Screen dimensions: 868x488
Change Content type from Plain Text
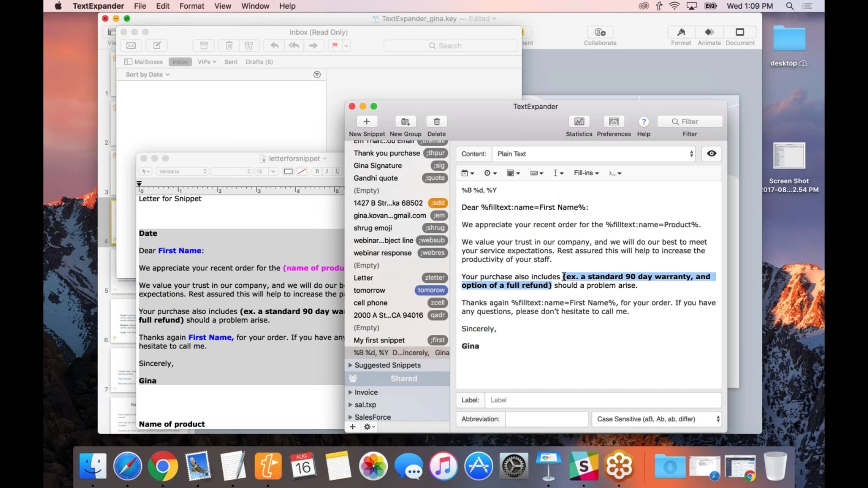[x=593, y=154]
